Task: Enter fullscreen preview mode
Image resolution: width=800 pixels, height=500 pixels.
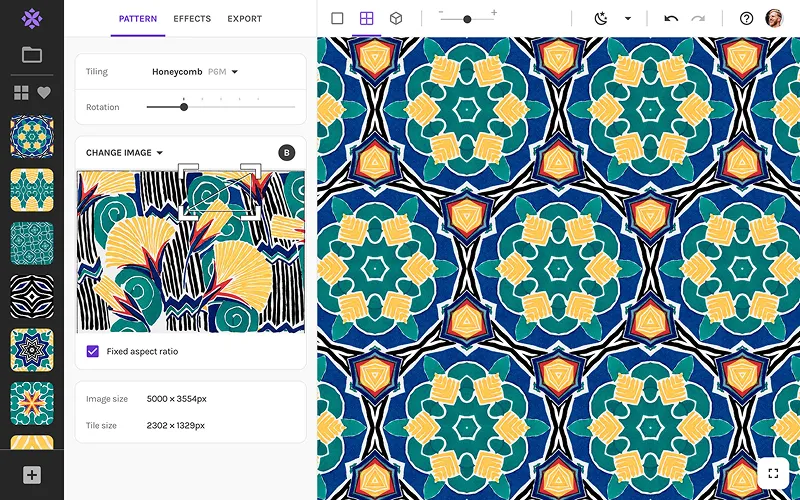Action: coord(773,473)
